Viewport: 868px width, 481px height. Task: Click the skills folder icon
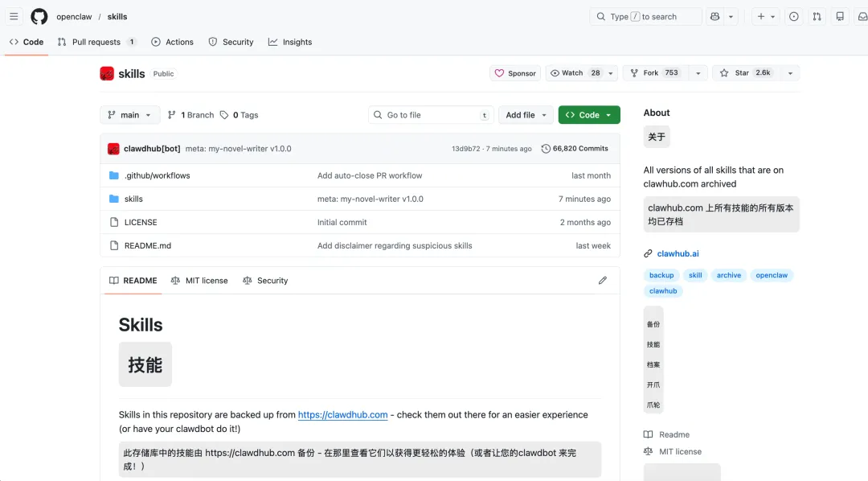tap(114, 199)
